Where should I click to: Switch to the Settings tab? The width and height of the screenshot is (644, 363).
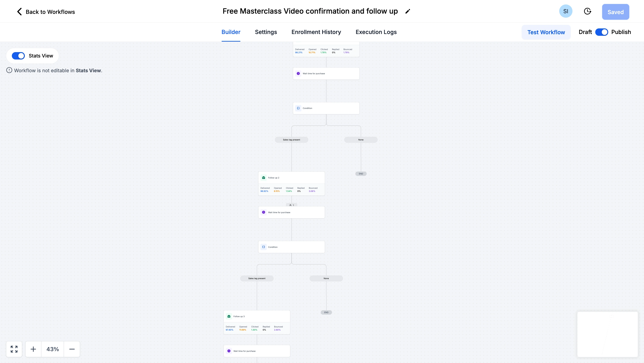click(x=266, y=32)
